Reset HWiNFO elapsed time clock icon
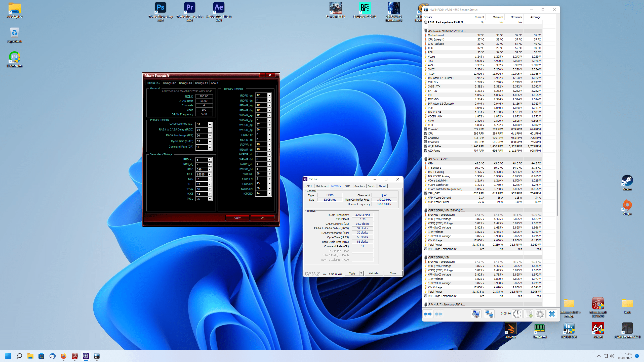This screenshot has height=362, width=644. 517,314
